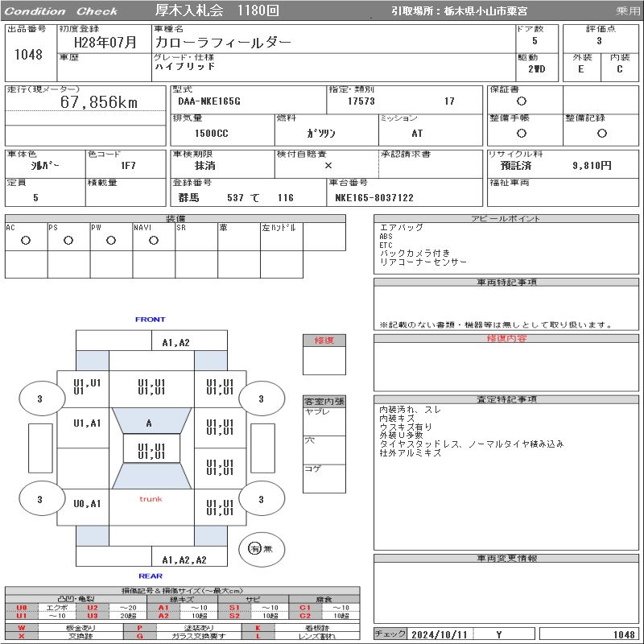Click the red trunk label on diagram

[x=151, y=499]
